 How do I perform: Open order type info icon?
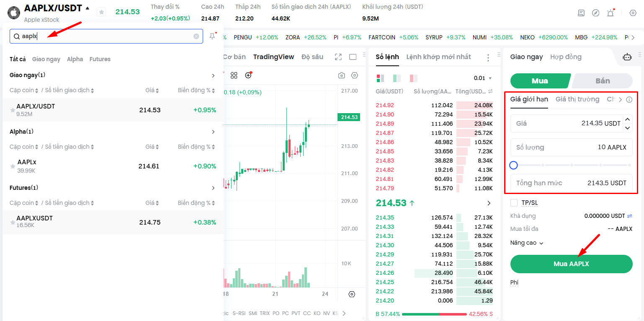tap(629, 100)
